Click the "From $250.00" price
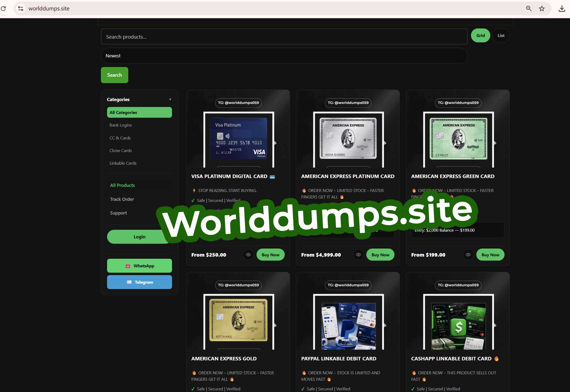 coord(209,255)
